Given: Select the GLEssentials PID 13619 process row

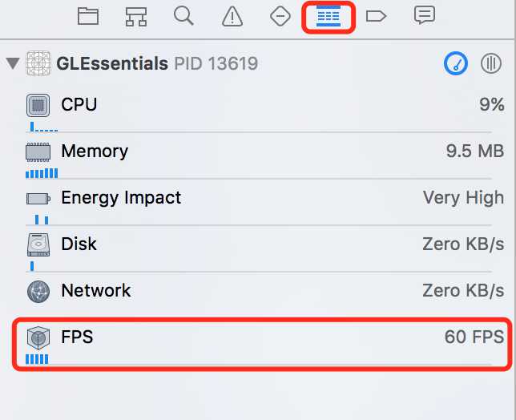Looking at the screenshot, I should (x=258, y=63).
